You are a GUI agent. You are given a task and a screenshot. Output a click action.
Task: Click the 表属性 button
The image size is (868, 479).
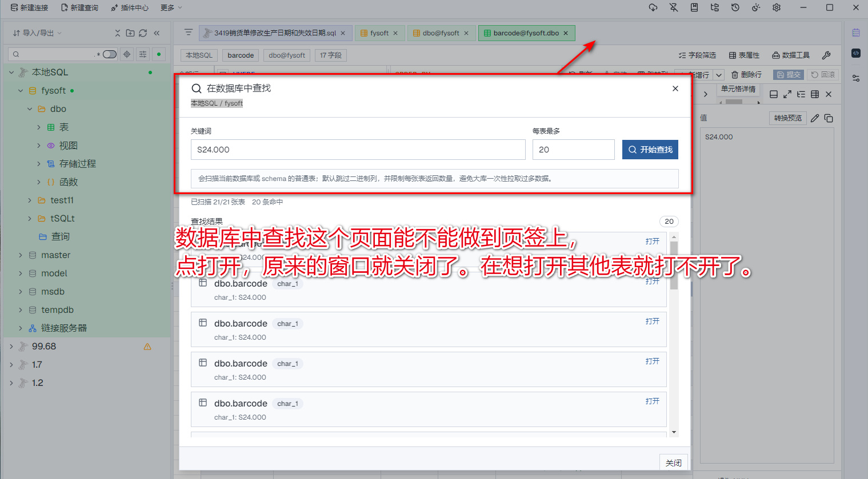pos(745,55)
